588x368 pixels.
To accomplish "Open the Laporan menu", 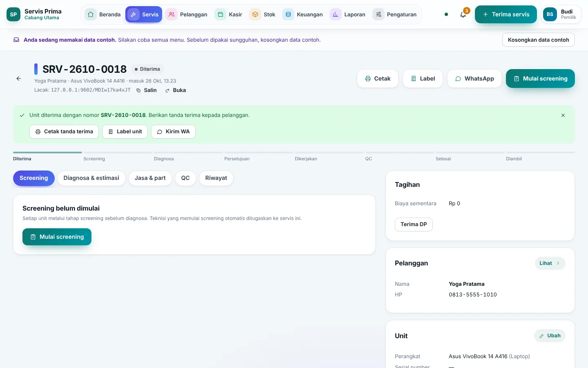I will (x=348, y=14).
